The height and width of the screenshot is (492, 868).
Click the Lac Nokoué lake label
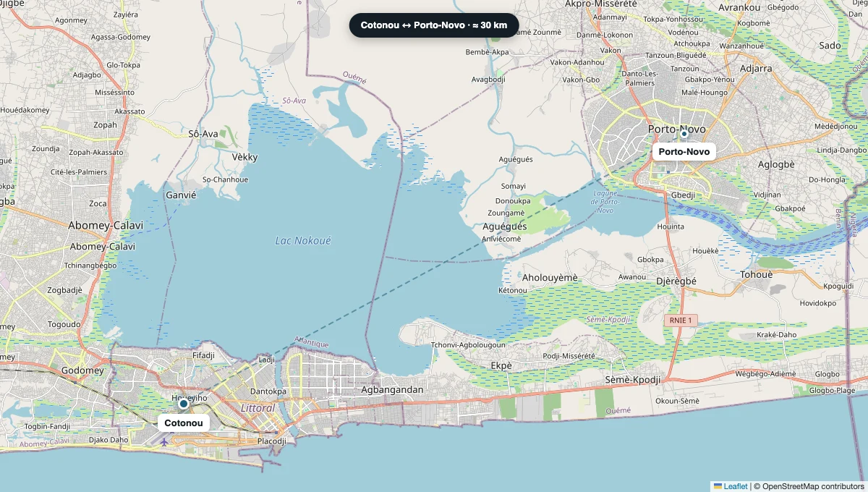303,240
